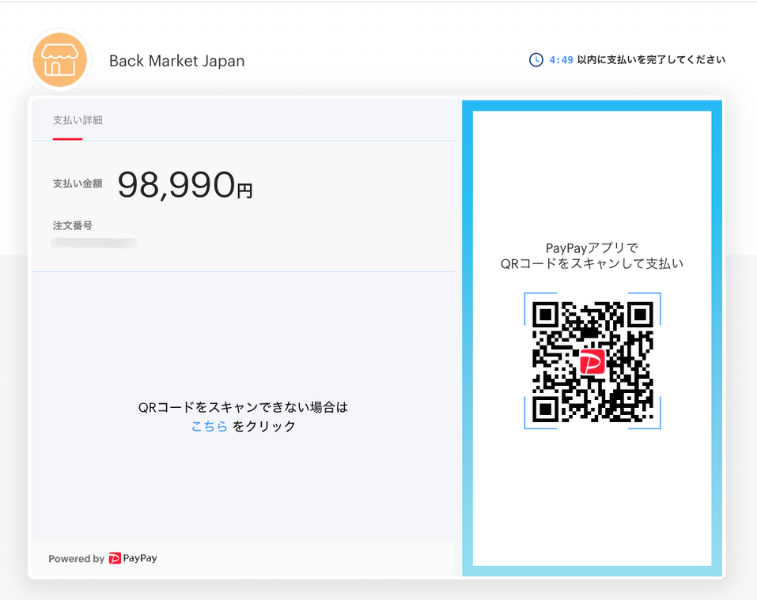The width and height of the screenshot is (757, 600).
Task: Click the QRコードをスキャンして支払い text
Action: click(x=592, y=264)
